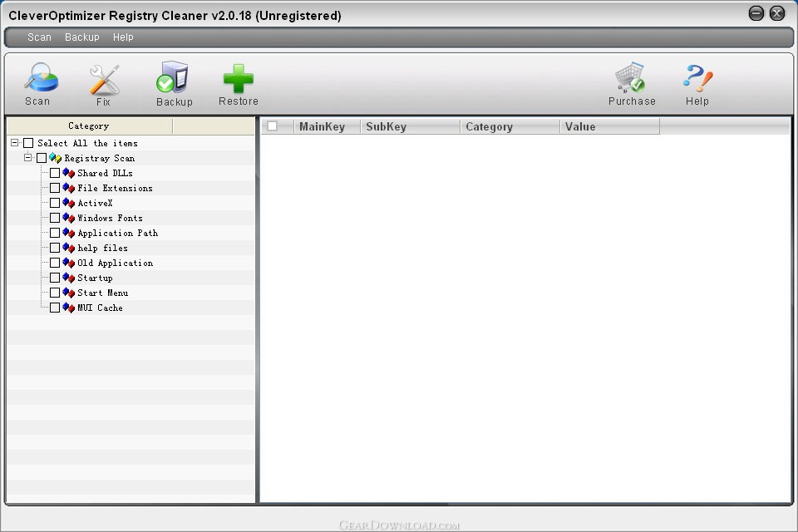Screen dimensions: 798x532
Task: Enable the MUI Cache checkbox
Action: [x=55, y=308]
